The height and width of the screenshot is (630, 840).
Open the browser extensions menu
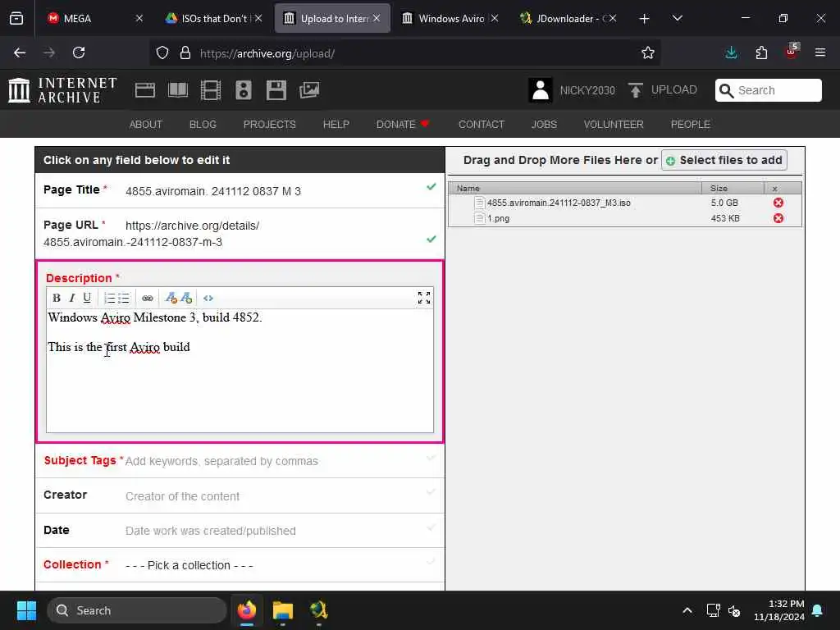tap(761, 52)
